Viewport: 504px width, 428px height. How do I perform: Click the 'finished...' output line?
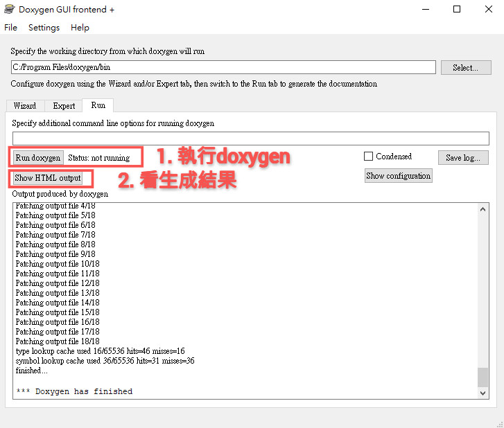click(31, 371)
